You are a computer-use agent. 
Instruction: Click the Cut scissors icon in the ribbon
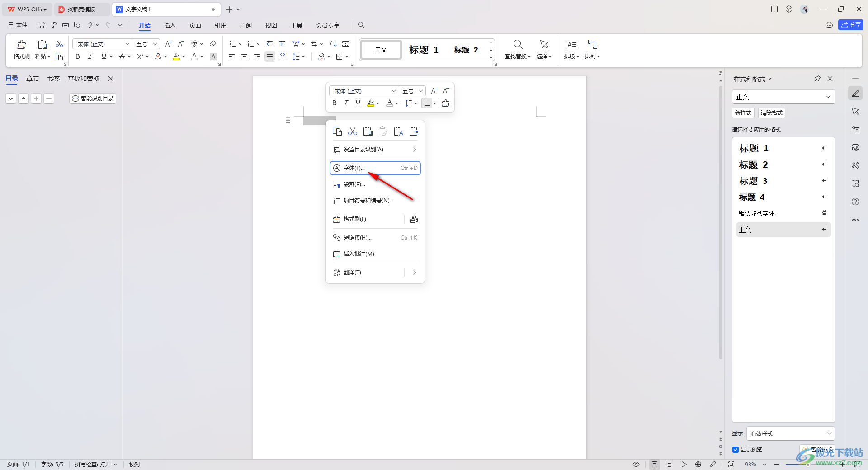[x=59, y=44]
